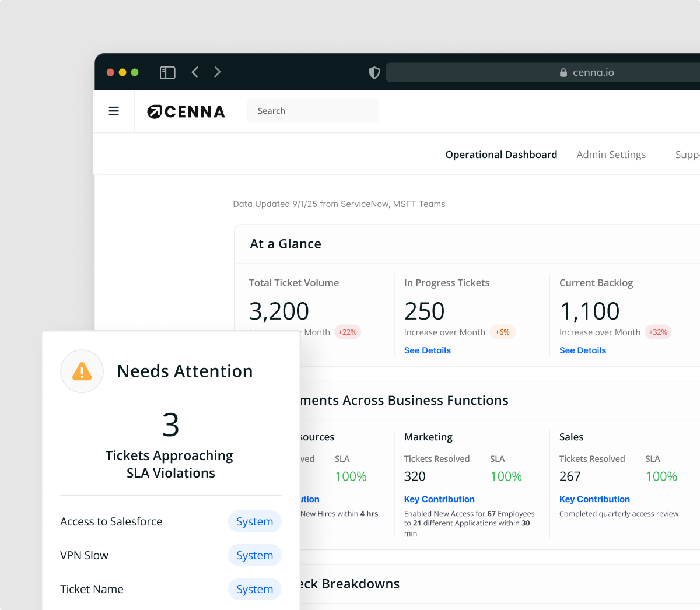Click the lock icon in the address bar
Image resolution: width=700 pixels, height=610 pixels.
pos(563,72)
